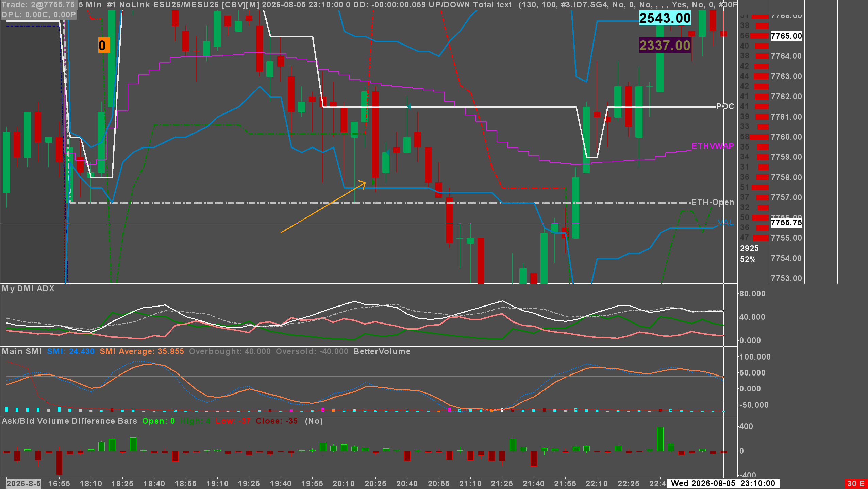868x489 pixels.
Task: Click the 20:10 time axis label
Action: pyautogui.click(x=344, y=483)
